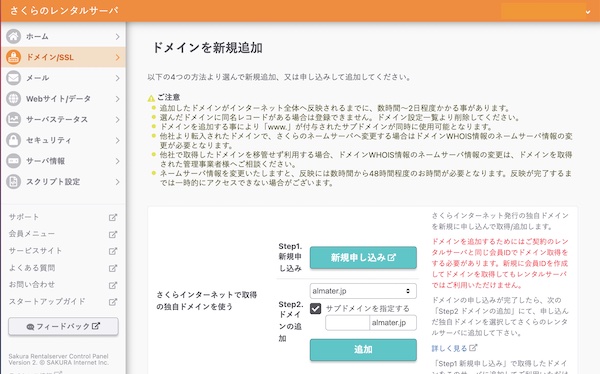600x374 pixels.
Task: Click the subdomain name input field
Action: click(347, 323)
